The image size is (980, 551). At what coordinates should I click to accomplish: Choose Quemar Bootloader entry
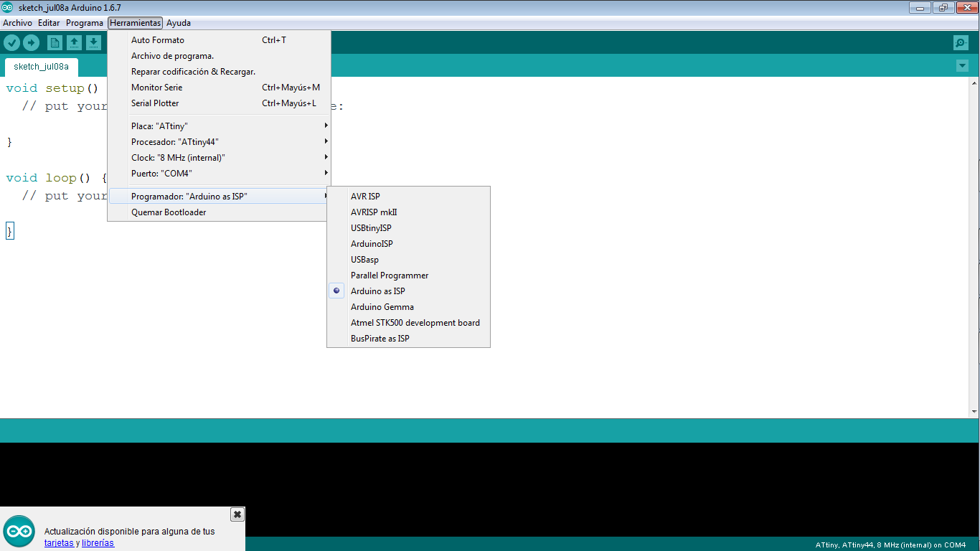point(219,212)
